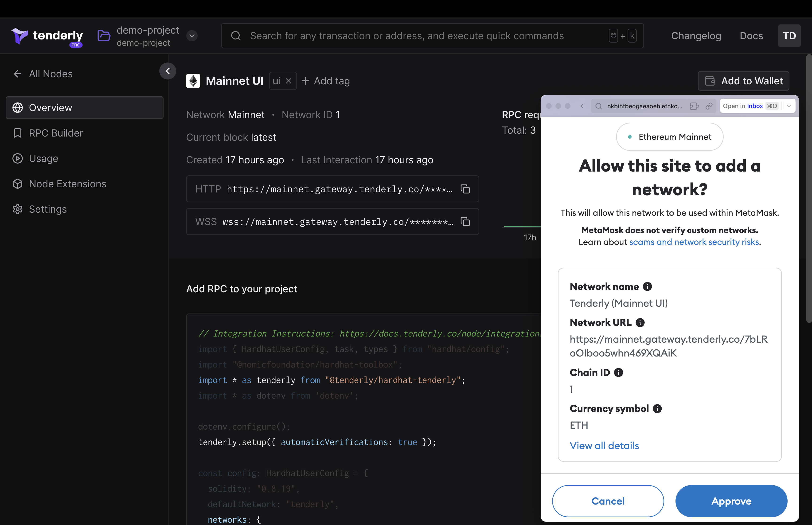Open the TD user avatar menu
The image size is (812, 525).
[789, 35]
